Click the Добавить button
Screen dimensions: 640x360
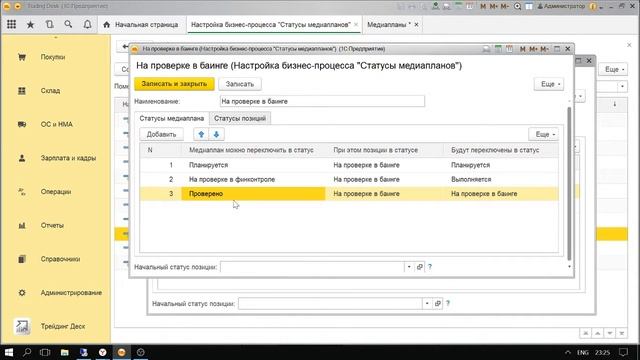pyautogui.click(x=161, y=134)
